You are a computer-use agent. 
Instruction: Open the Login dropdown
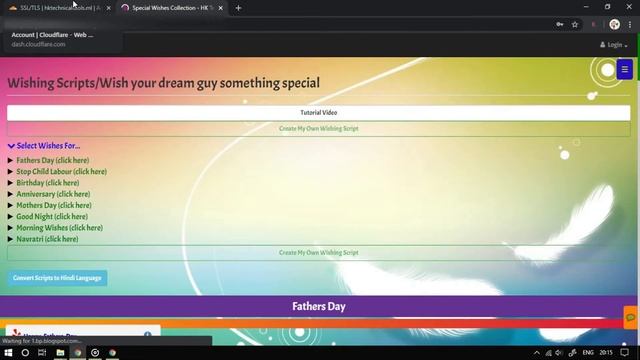(x=613, y=45)
